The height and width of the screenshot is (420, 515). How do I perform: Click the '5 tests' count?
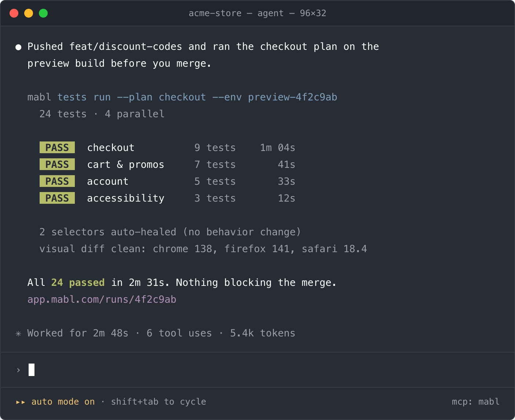(215, 181)
